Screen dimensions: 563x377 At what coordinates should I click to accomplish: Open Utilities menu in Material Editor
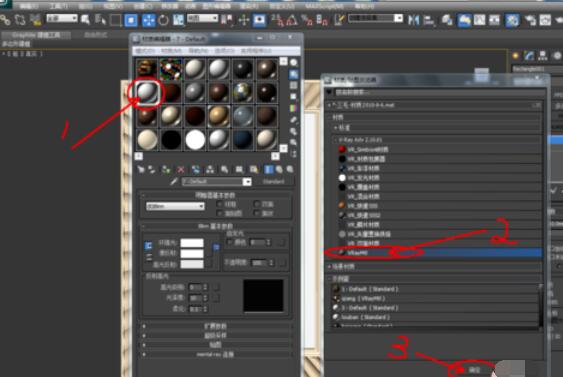pyautogui.click(x=256, y=51)
